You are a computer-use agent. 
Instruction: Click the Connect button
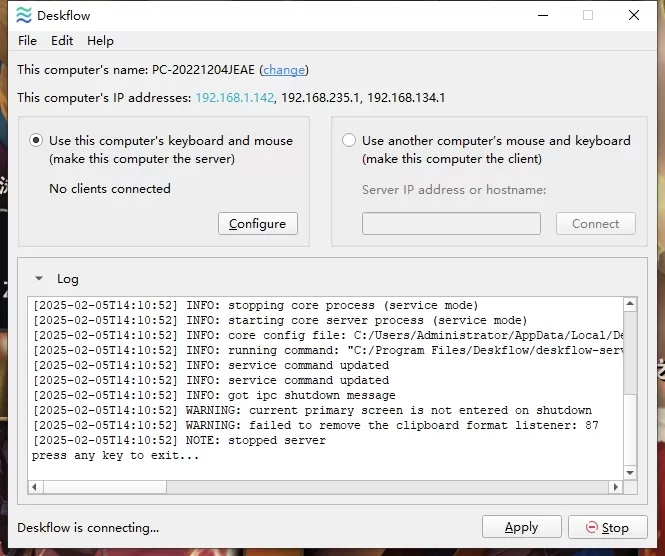click(x=595, y=224)
